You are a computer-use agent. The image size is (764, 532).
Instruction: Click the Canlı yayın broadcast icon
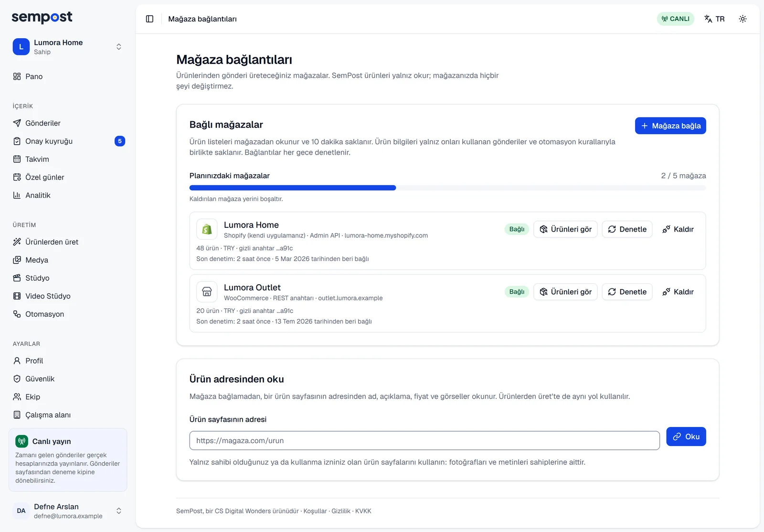click(x=21, y=441)
